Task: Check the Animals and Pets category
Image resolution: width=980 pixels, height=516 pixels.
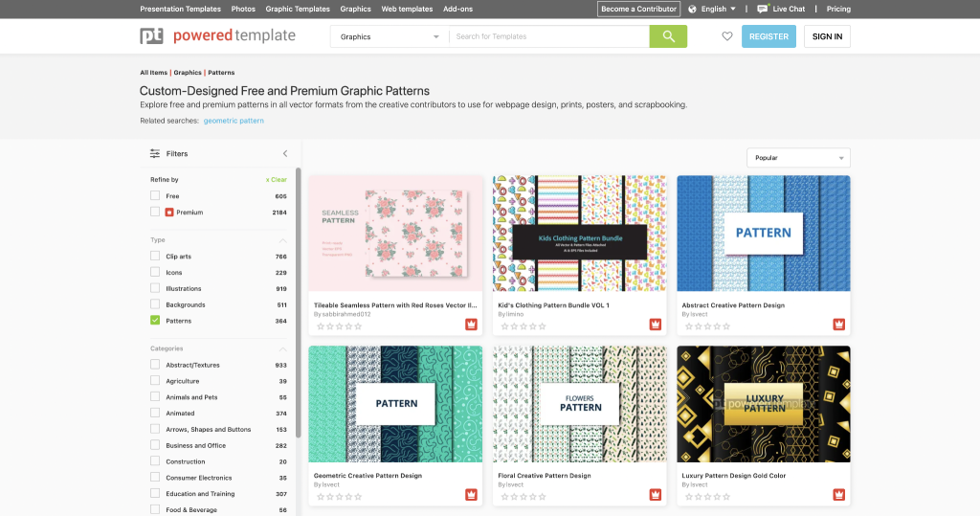Action: click(155, 397)
